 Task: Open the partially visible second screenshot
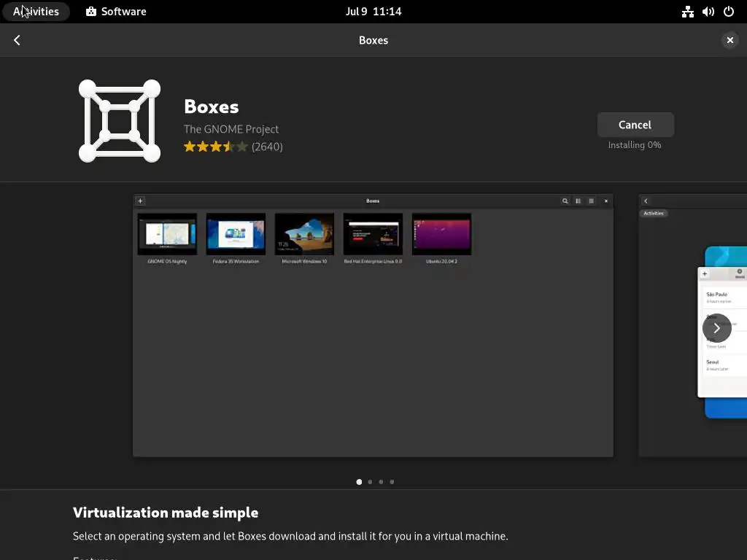[693, 325]
